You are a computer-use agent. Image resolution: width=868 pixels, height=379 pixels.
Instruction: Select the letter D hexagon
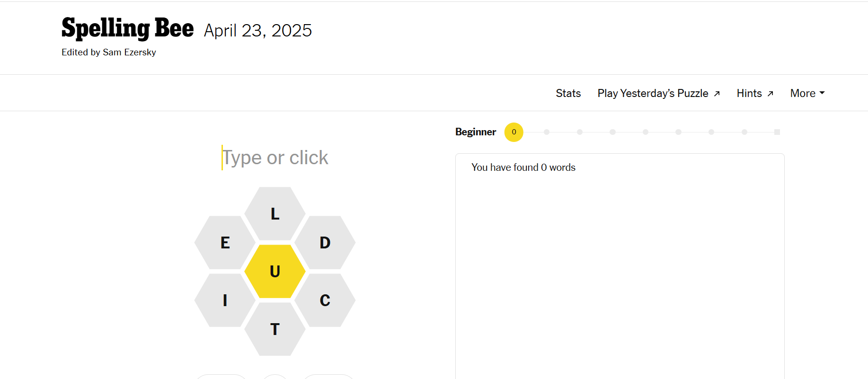coord(324,243)
